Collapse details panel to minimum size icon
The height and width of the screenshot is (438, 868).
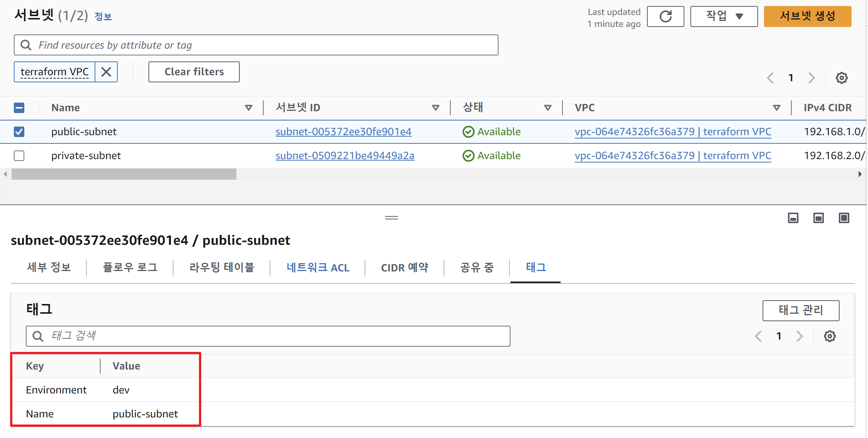click(x=793, y=218)
